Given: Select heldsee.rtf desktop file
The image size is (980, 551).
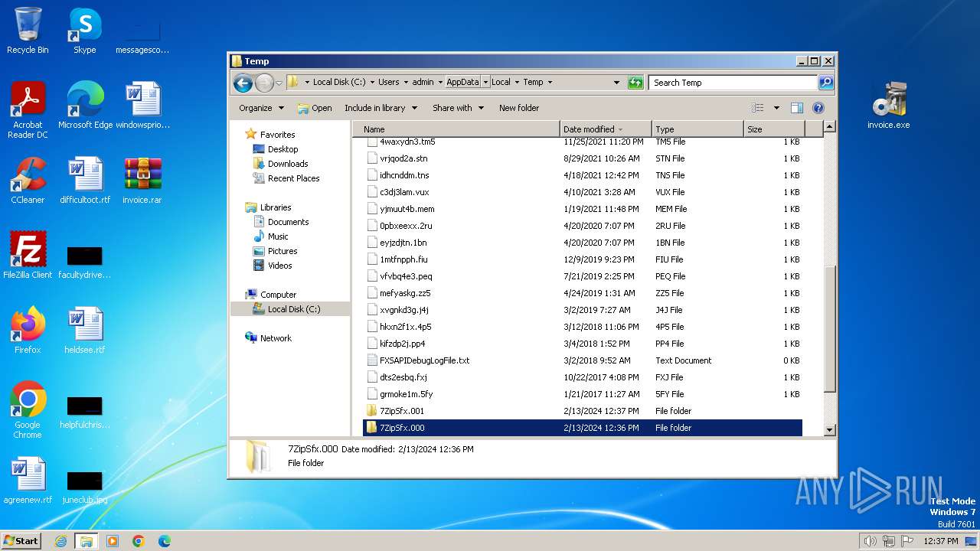Looking at the screenshot, I should 85,330.
